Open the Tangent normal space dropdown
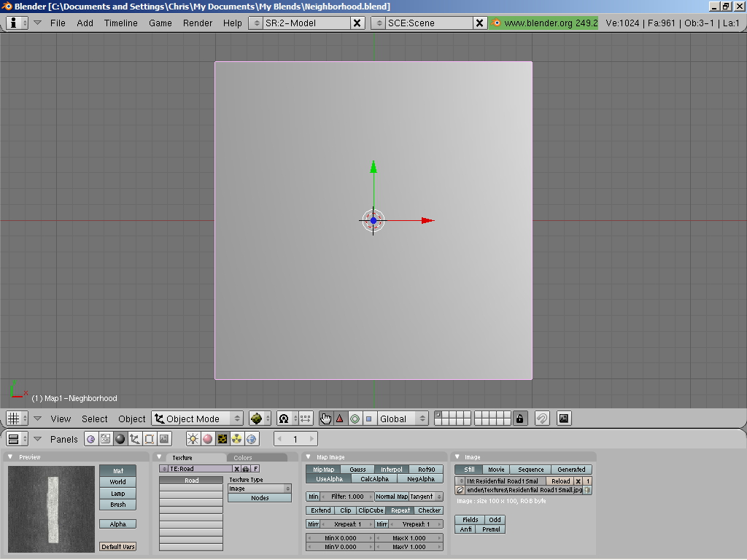Screen dimensions: 747x560 (426, 497)
